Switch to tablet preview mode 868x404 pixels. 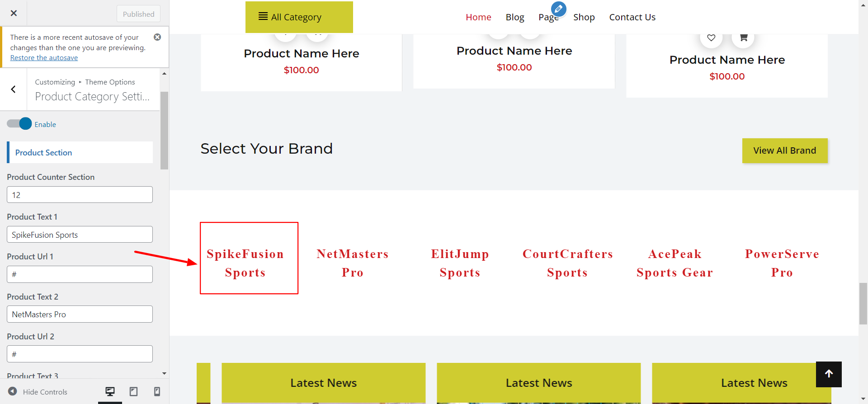pyautogui.click(x=134, y=391)
